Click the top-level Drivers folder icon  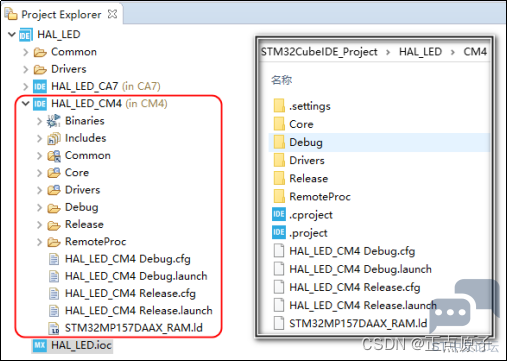[x=40, y=69]
